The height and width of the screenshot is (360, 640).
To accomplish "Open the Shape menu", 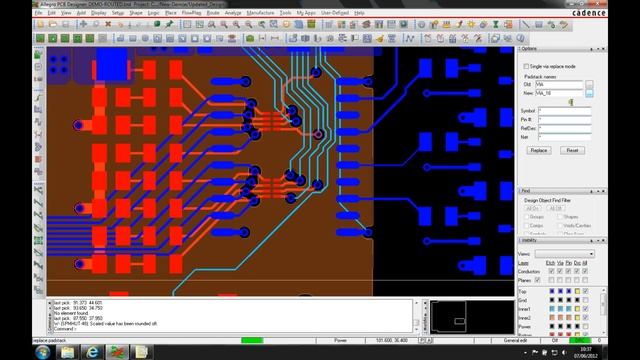I will 136,13.
